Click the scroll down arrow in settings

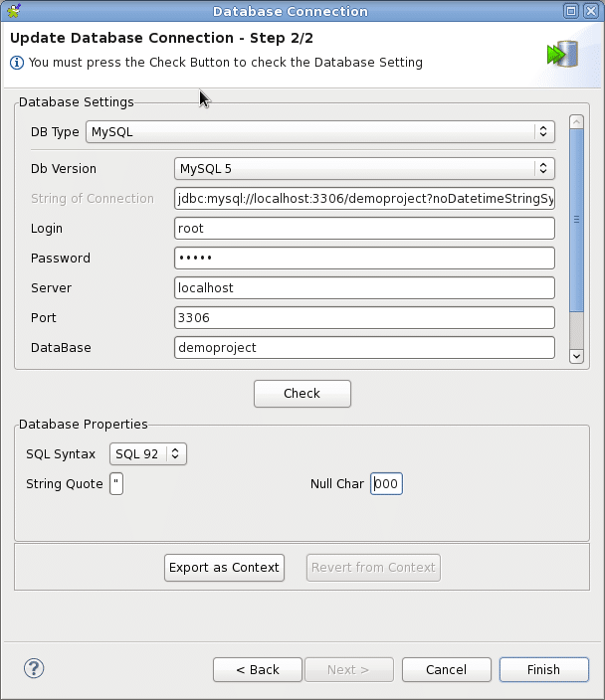(x=575, y=355)
